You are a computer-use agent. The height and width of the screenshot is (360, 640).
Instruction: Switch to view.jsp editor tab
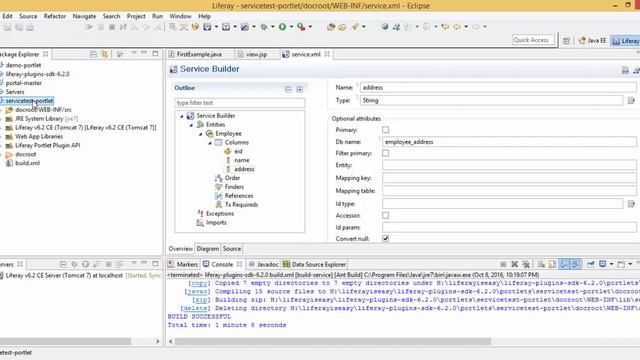[x=256, y=54]
